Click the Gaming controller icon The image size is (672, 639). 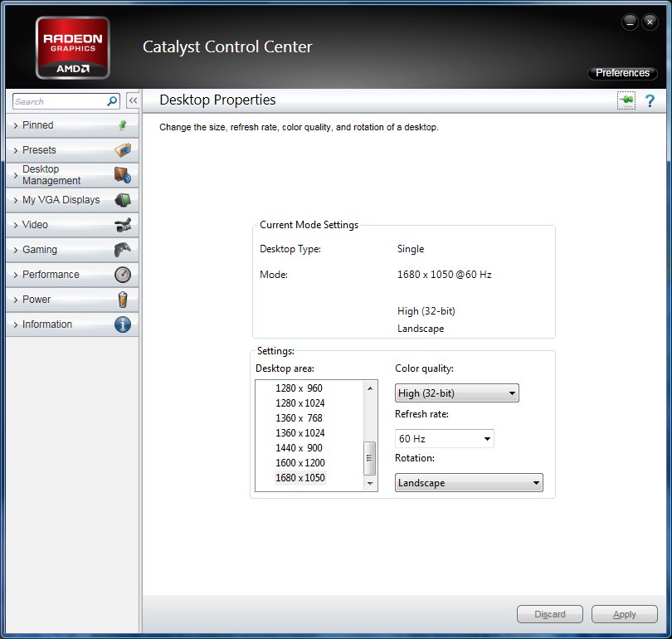click(x=123, y=250)
